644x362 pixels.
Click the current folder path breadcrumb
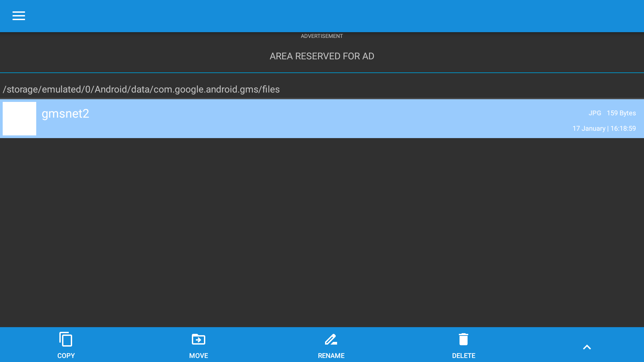[x=141, y=89]
